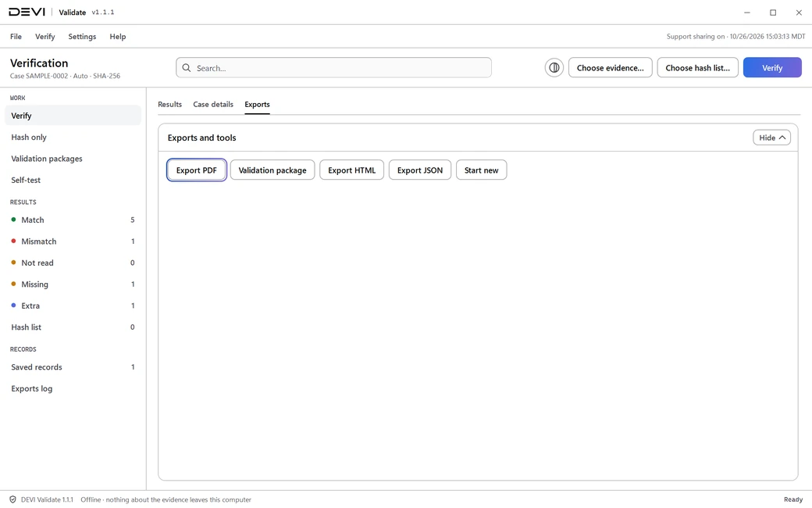This screenshot has height=508, width=812.
Task: Click the Ready status indicator
Action: [793, 499]
